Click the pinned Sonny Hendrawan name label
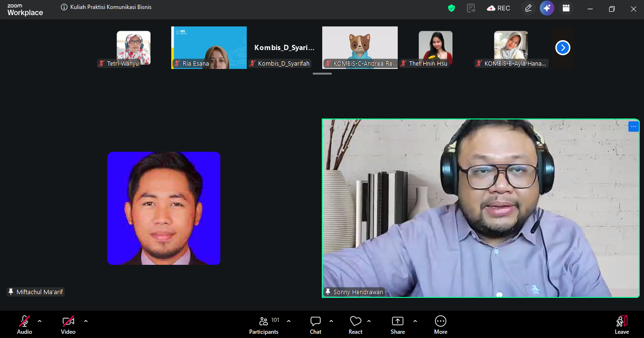Viewport: 644px width, 338px height. (354, 292)
